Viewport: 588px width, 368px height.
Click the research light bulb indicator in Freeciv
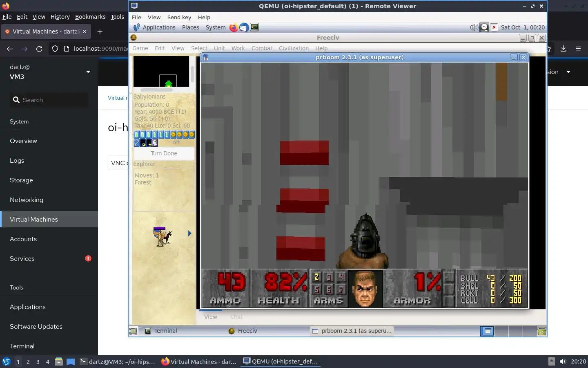click(137, 143)
